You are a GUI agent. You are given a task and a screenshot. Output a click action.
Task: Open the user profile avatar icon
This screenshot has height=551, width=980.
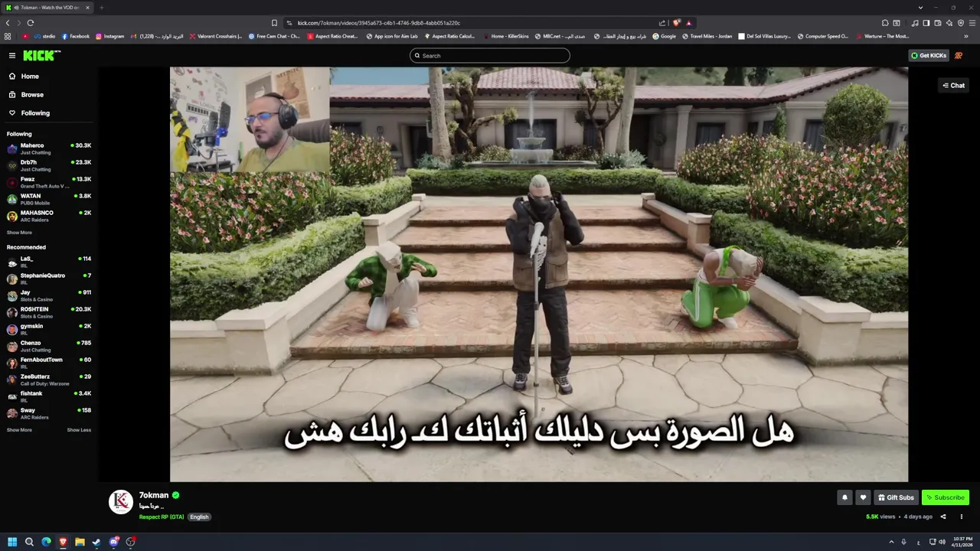[959, 55]
